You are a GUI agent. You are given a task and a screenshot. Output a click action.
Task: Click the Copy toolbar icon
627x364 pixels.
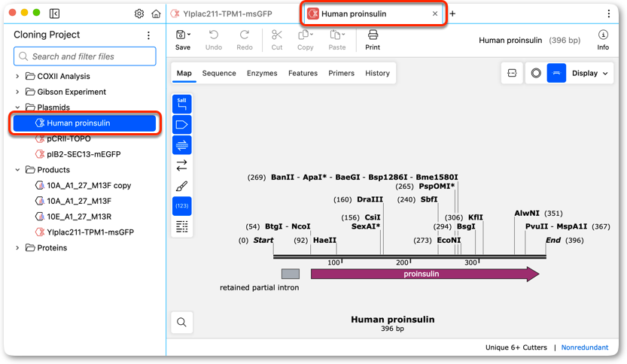[x=303, y=35]
